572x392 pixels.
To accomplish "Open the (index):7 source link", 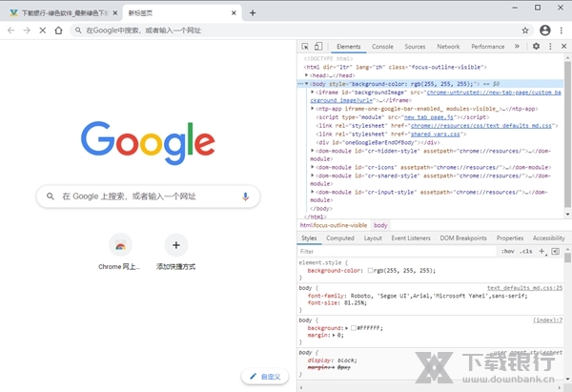I will pyautogui.click(x=547, y=320).
